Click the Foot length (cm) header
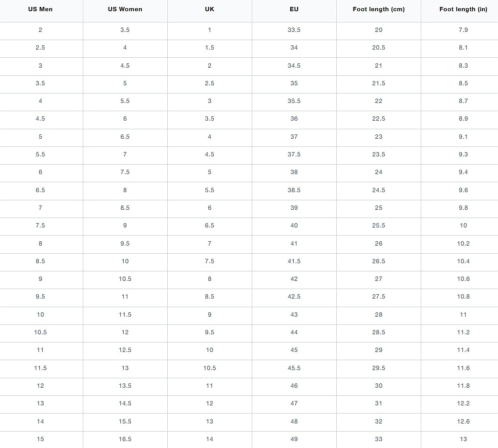The image size is (498, 448). tap(379, 9)
